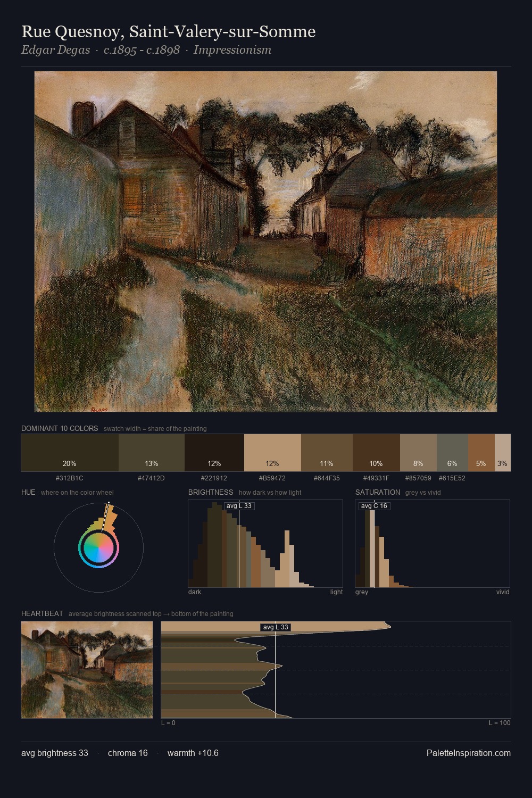
Task: Click the 'avg C 16' label in saturation chart
Action: coord(374,506)
